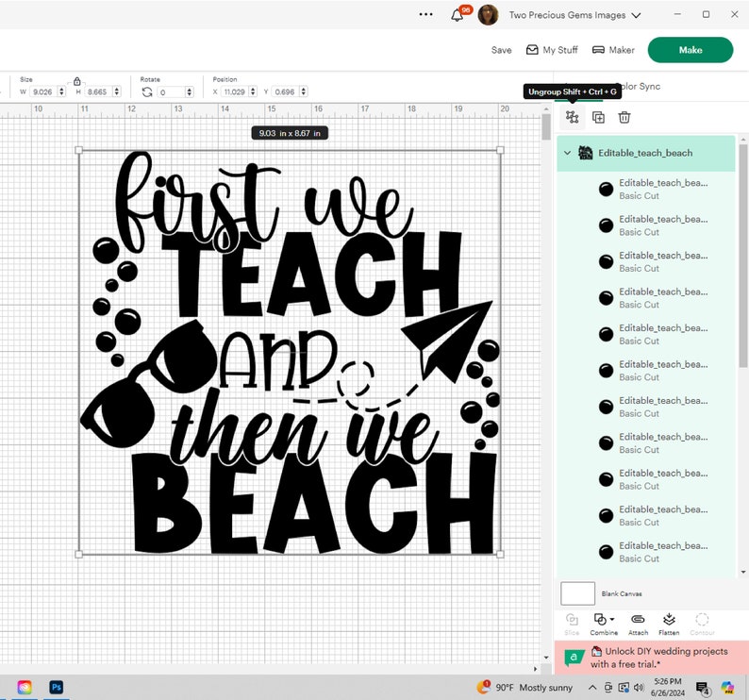Click the Unlock DIY wedding projects banner
This screenshot has width=749, height=700.
click(652, 658)
